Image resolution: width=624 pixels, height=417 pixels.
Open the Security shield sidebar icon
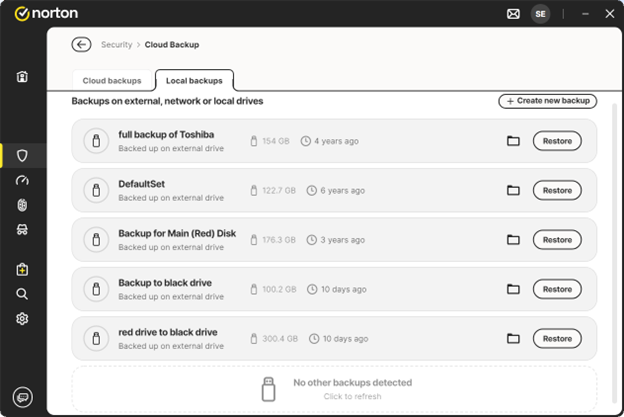[x=22, y=155]
